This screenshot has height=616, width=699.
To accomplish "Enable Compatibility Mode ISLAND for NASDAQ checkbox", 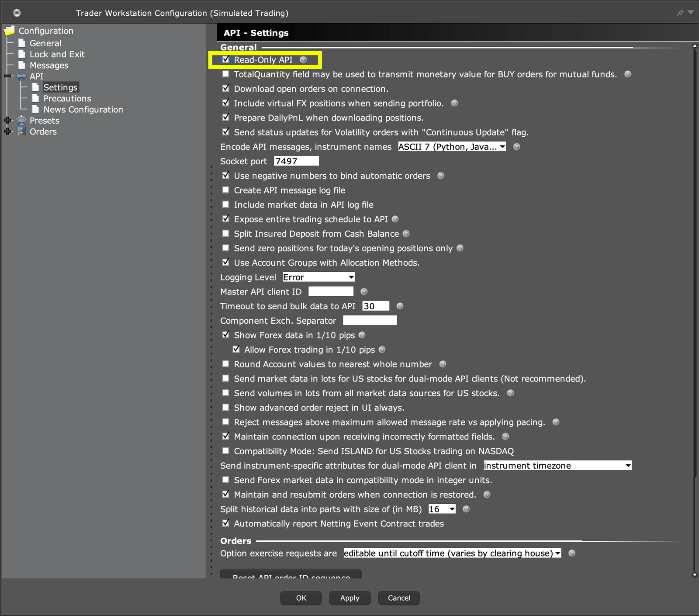I will [226, 450].
